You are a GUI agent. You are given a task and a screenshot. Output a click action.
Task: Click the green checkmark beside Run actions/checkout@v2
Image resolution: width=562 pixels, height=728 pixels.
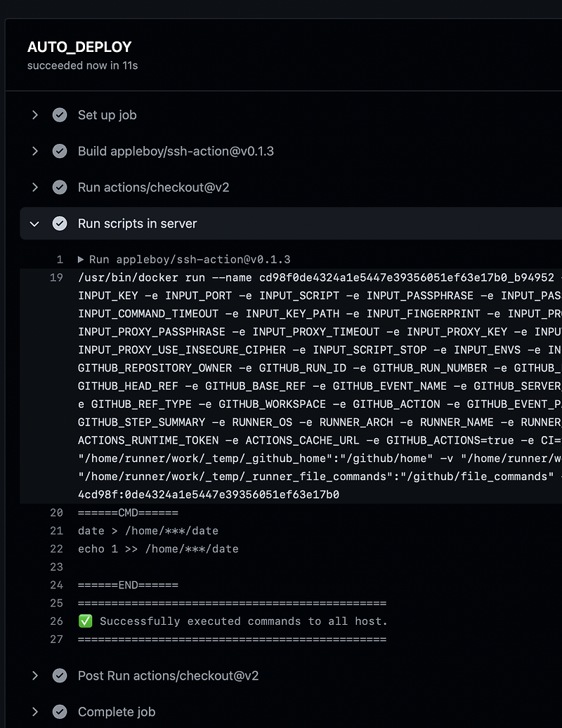tap(60, 187)
